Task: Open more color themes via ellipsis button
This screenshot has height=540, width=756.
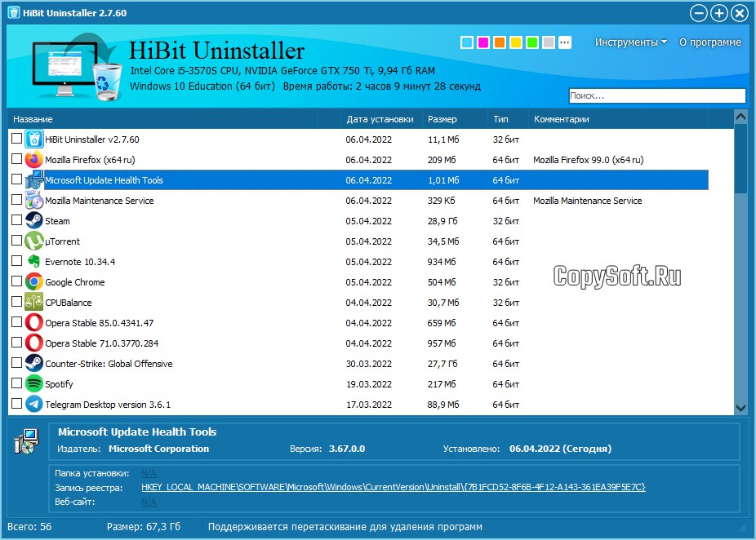Action: click(x=565, y=42)
